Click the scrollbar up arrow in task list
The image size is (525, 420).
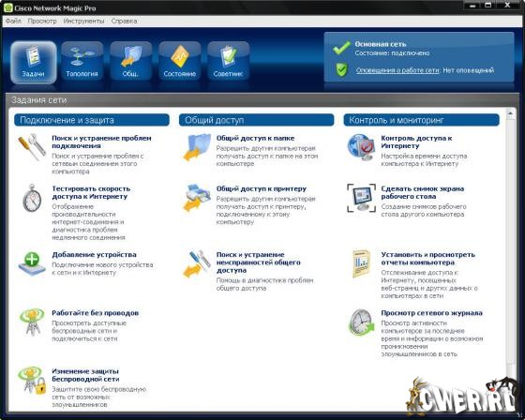tap(510, 113)
